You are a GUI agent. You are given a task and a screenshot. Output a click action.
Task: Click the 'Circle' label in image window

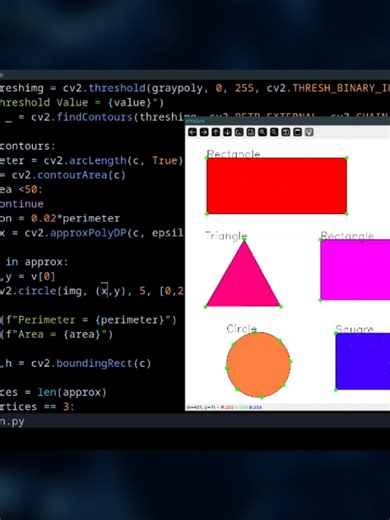241,329
